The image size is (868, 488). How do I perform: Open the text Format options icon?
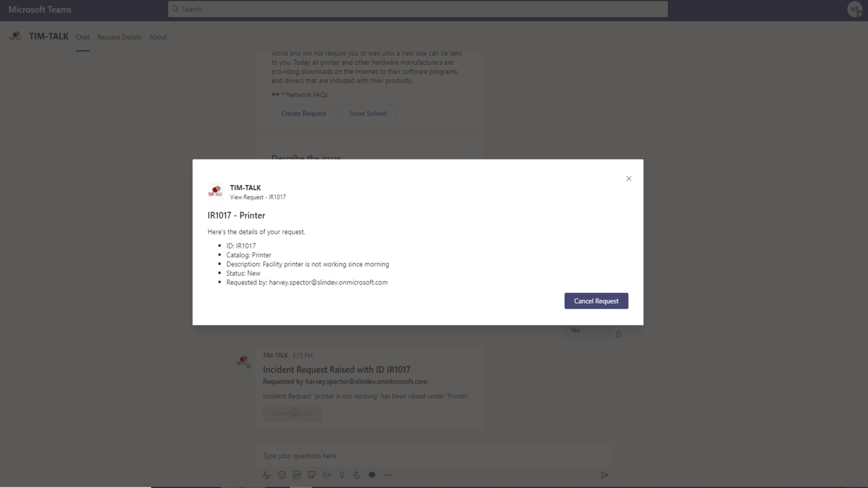coord(267,475)
